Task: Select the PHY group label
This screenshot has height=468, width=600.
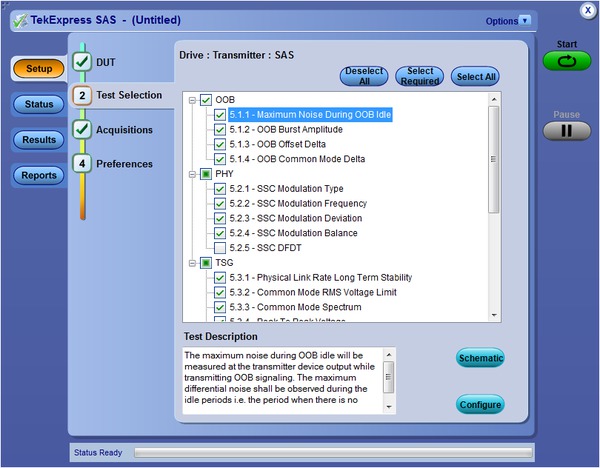Action: [224, 174]
